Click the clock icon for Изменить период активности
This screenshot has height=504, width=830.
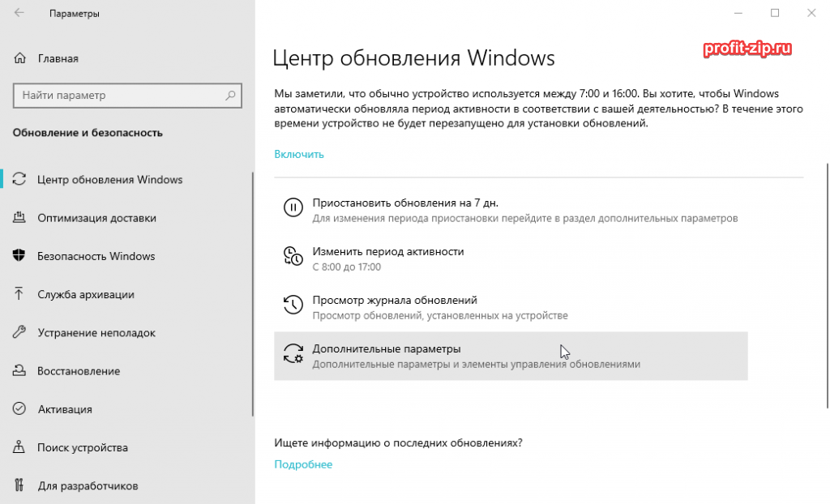[292, 256]
